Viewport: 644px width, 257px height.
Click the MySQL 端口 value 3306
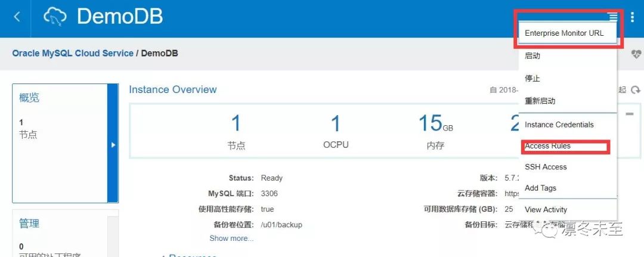(269, 194)
